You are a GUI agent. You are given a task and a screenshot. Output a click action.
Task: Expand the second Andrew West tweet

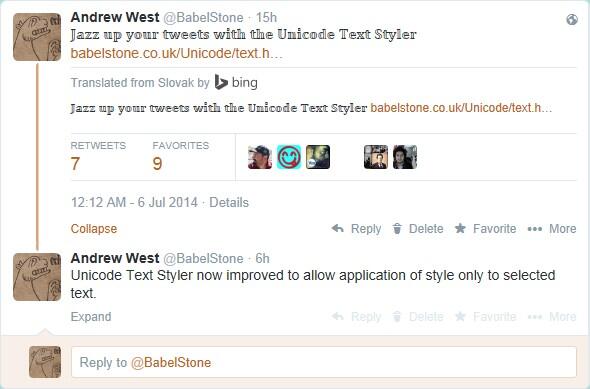(91, 317)
